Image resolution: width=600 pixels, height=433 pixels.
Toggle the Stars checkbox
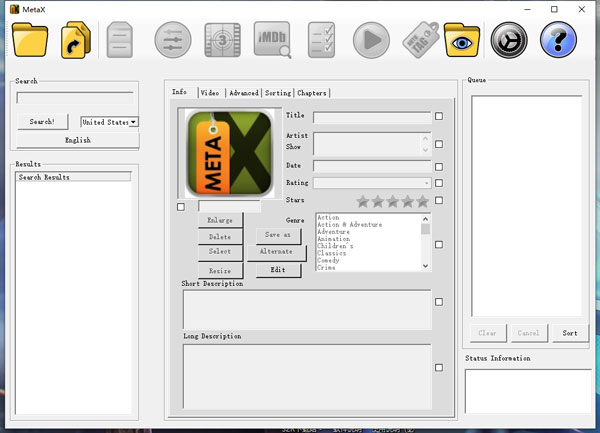pos(439,200)
